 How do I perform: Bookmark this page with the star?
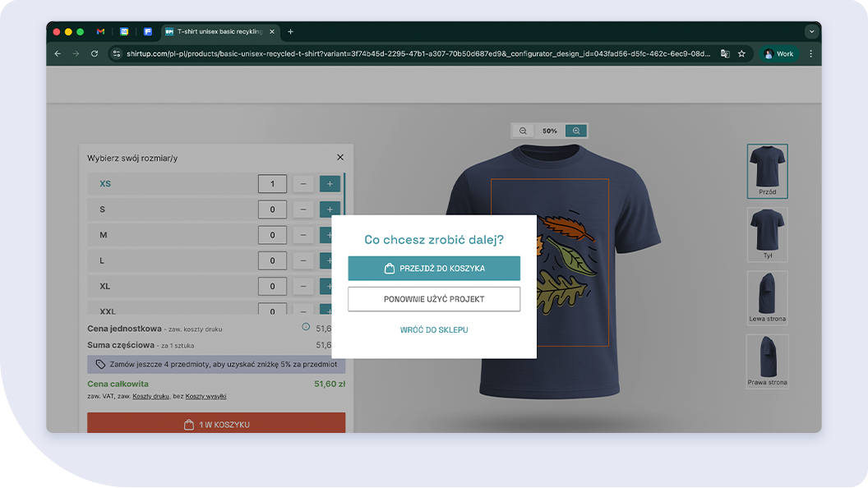(741, 53)
